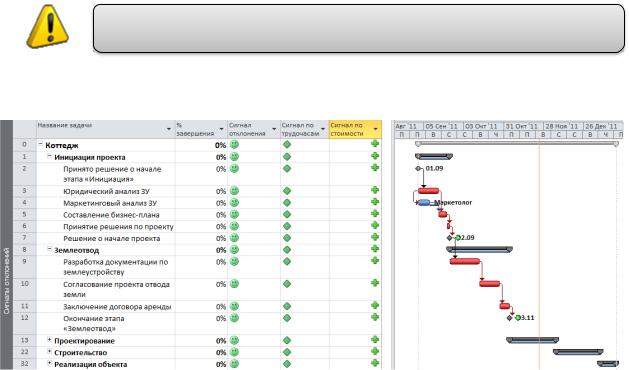Click green diamond in Проектирование row
Image resolution: width=629 pixels, height=370 pixels.
coord(287,340)
